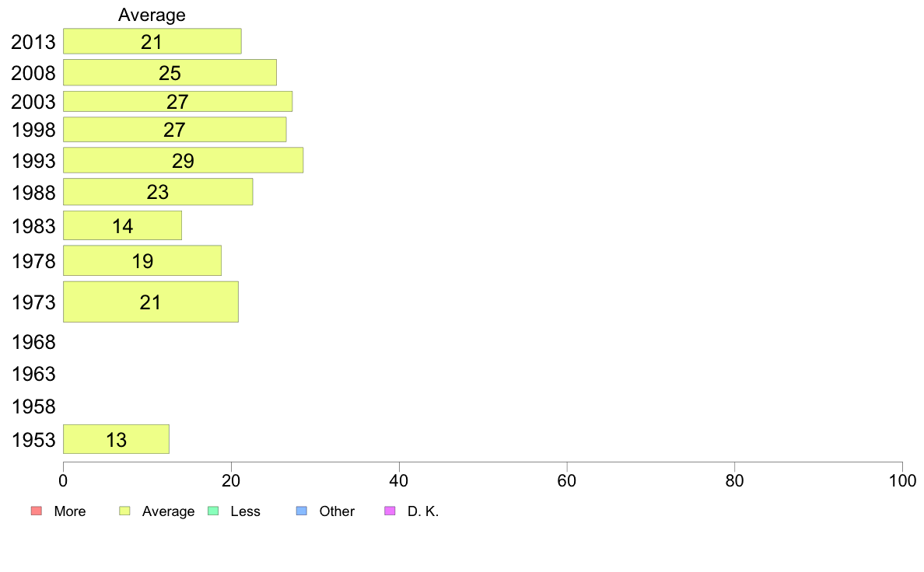Image resolution: width=924 pixels, height=572 pixels.
Task: Select the 2013 bar showing 21
Action: (x=152, y=41)
